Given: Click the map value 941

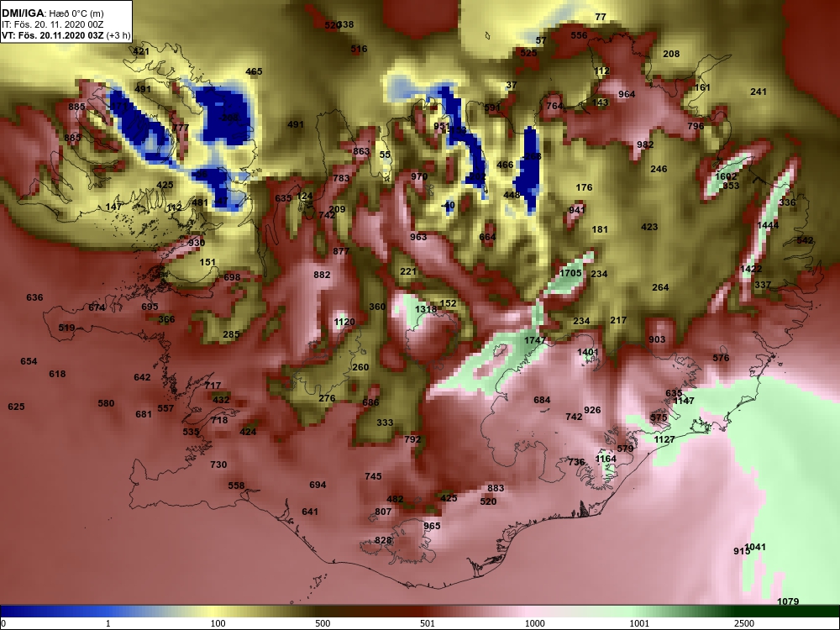Looking at the screenshot, I should tap(576, 210).
